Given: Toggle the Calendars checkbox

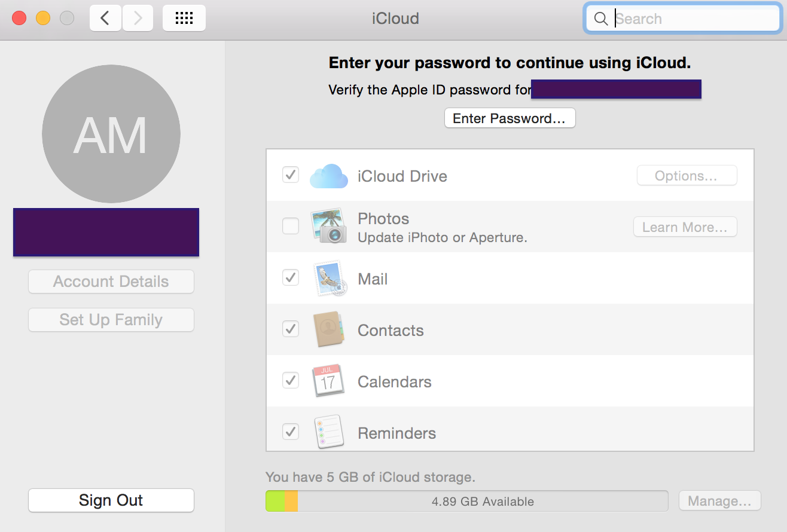Looking at the screenshot, I should point(291,380).
